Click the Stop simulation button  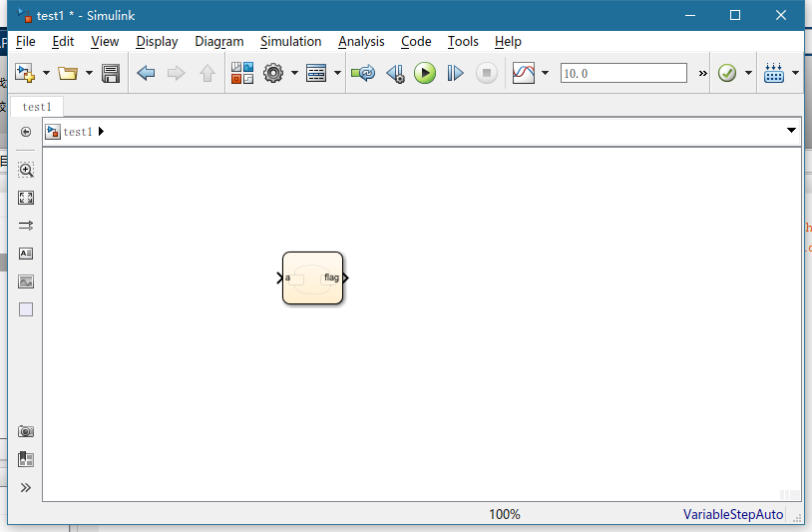point(486,73)
